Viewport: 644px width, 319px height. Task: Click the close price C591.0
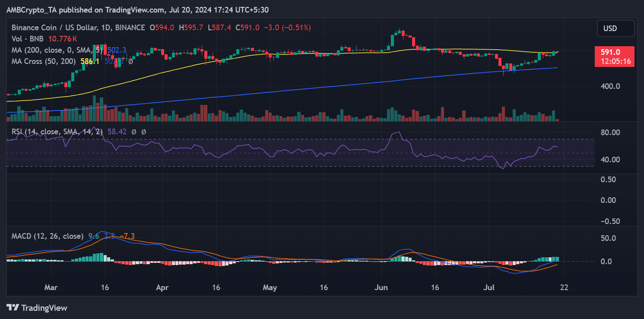247,28
